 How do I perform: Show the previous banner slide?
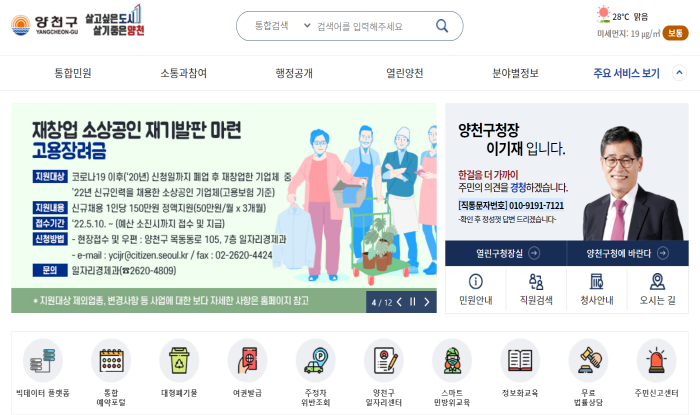pos(399,302)
